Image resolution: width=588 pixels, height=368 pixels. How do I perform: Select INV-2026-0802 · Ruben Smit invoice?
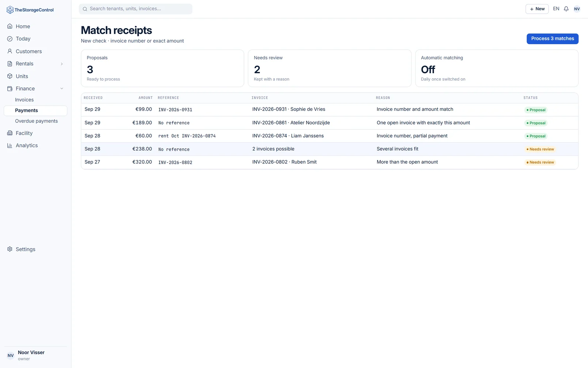click(284, 162)
